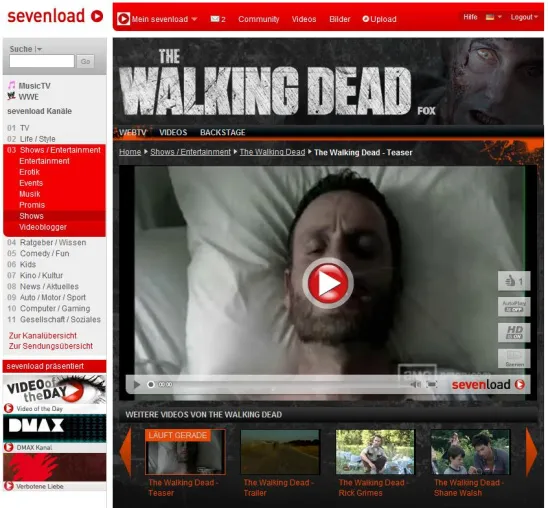This screenshot has width=548, height=508.
Task: Select channel 02 Life / Style
Action: point(31,139)
